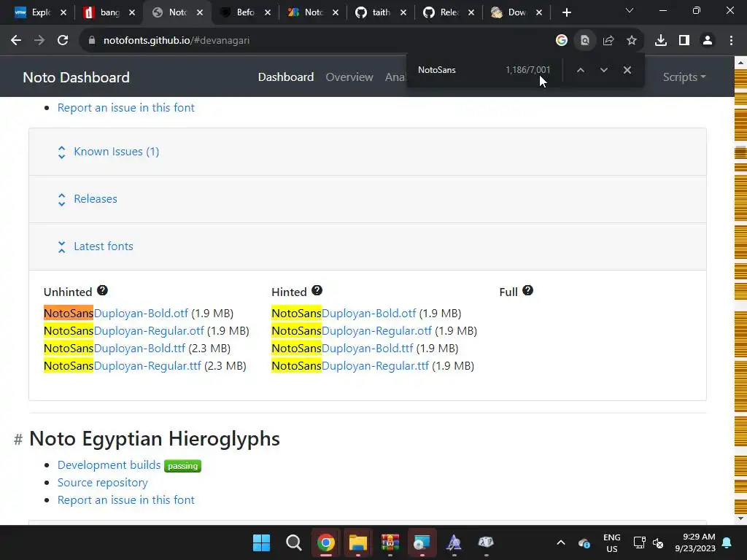Click the address bar URL field
Screen dimensions: 747x560
[x=314, y=41]
